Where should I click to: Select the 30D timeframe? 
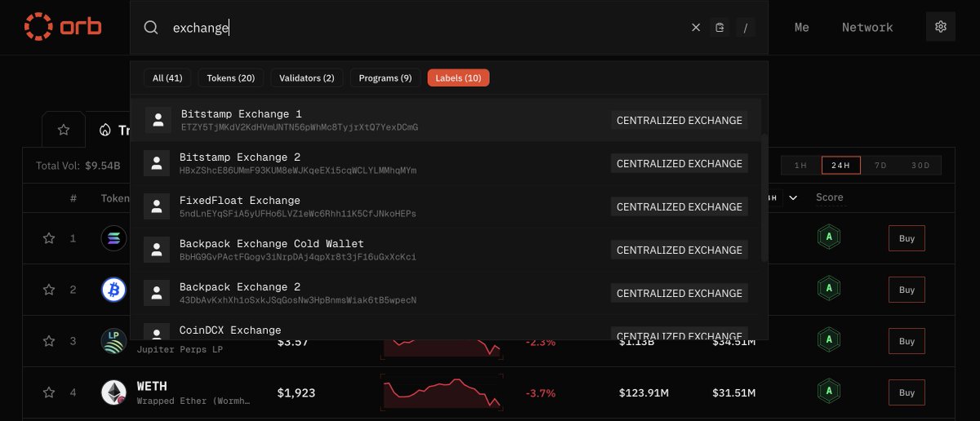click(920, 166)
